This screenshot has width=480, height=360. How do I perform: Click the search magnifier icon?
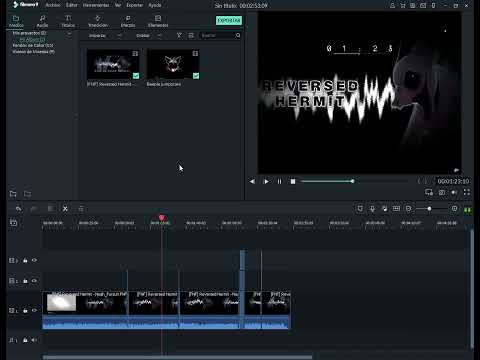click(x=238, y=35)
